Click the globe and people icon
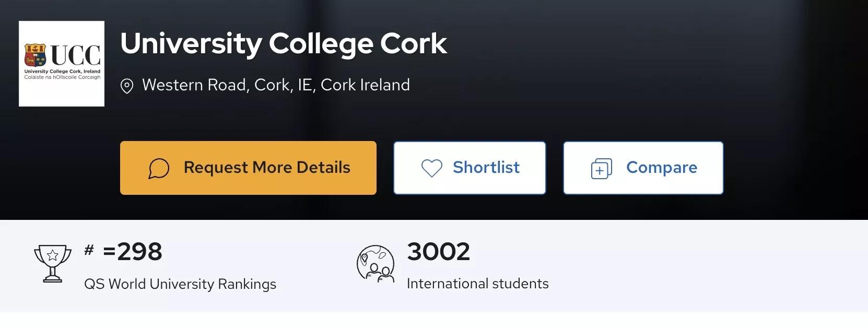The image size is (868, 328). click(x=375, y=264)
